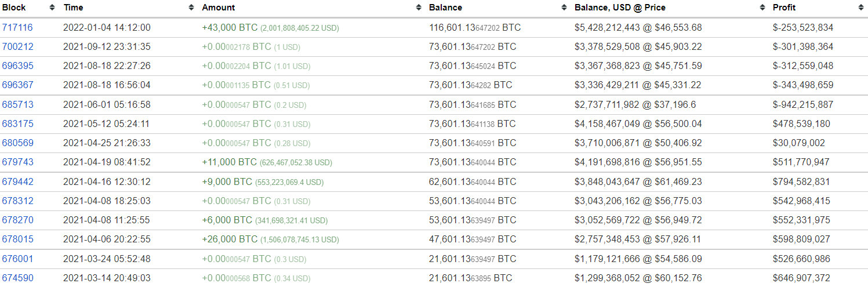
Task: Click the sort arrows in Balance column
Action: pyautogui.click(x=564, y=8)
